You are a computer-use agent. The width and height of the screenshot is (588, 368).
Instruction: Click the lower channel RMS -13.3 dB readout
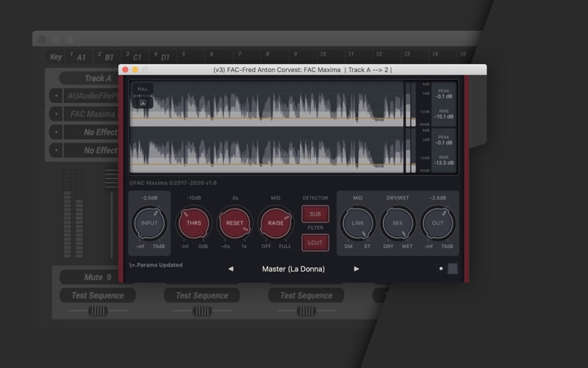pyautogui.click(x=444, y=160)
